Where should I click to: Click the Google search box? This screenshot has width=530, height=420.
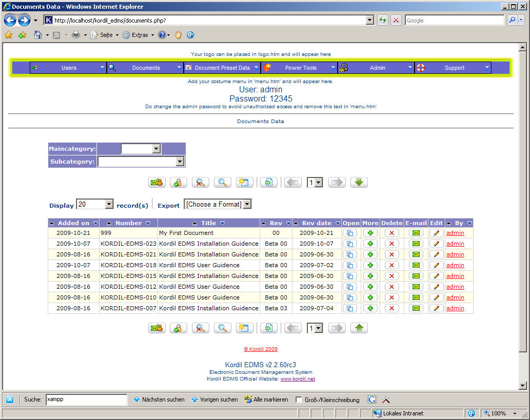454,21
